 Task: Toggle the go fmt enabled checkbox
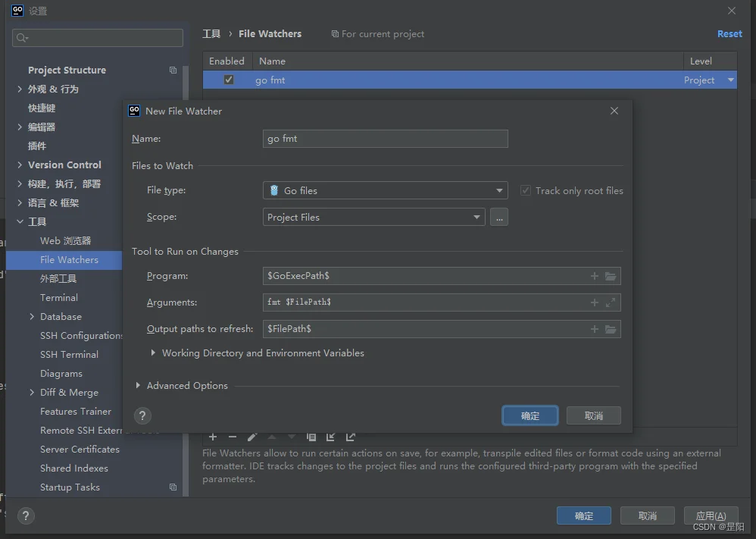click(x=229, y=80)
